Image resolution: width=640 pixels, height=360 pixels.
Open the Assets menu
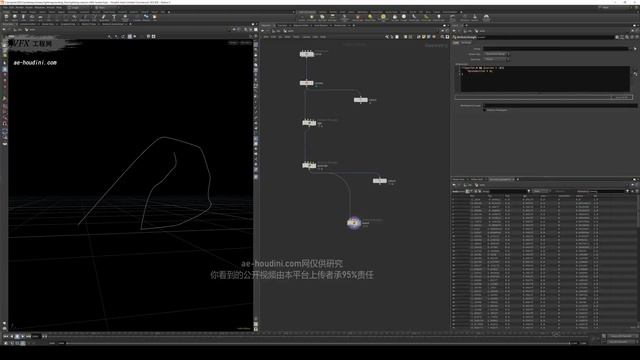tap(30, 7)
